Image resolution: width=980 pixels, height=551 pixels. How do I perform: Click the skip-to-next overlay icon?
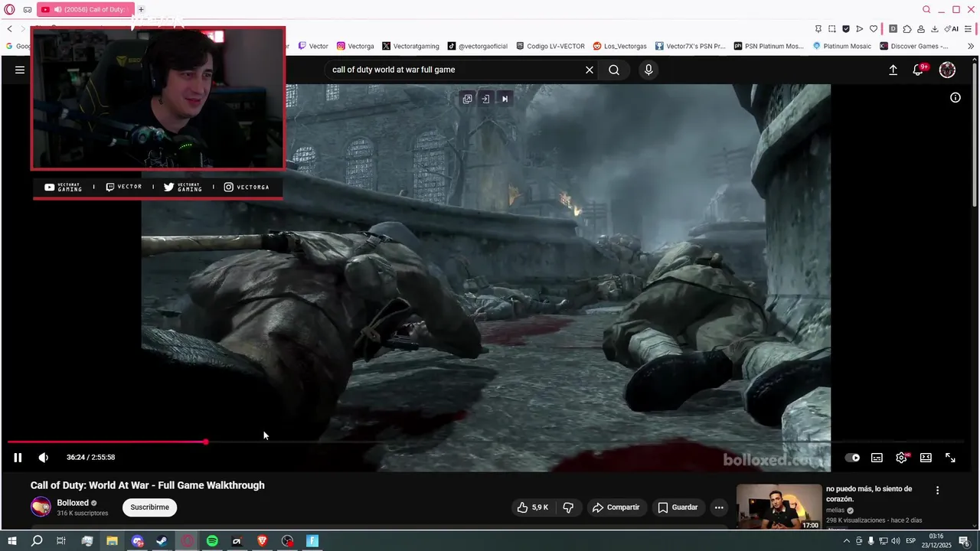tap(505, 99)
